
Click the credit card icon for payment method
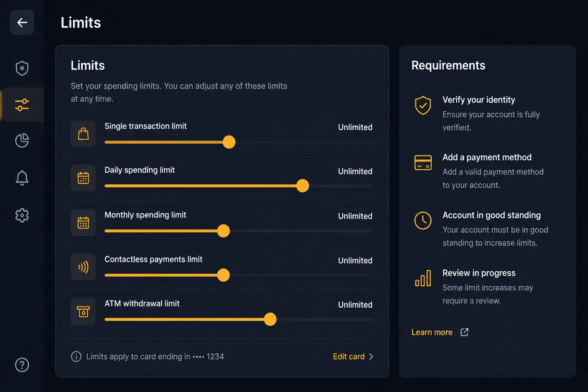click(x=423, y=162)
